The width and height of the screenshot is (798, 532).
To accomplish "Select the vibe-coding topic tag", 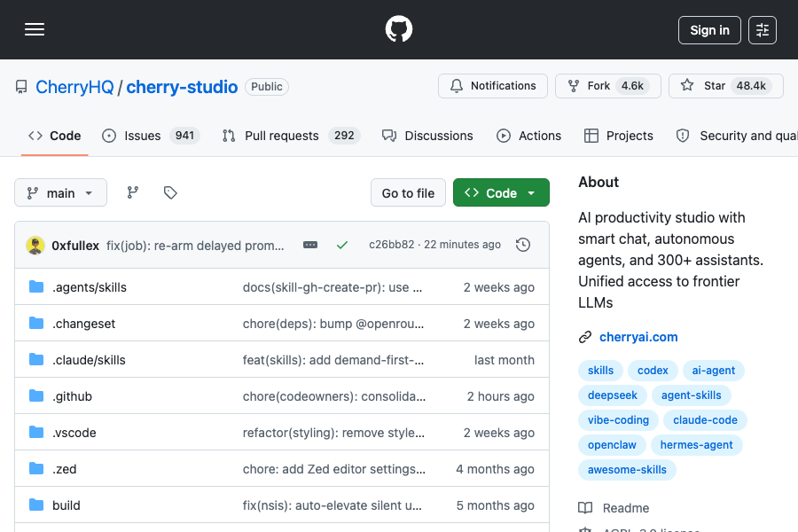I will coord(618,420).
